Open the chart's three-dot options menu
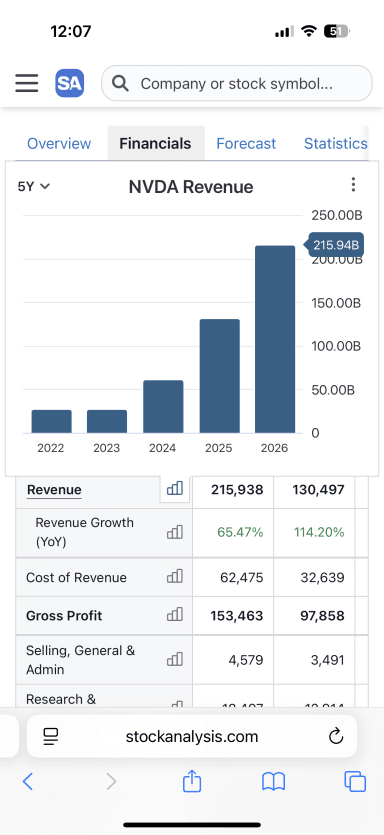This screenshot has width=384, height=835. (x=353, y=185)
